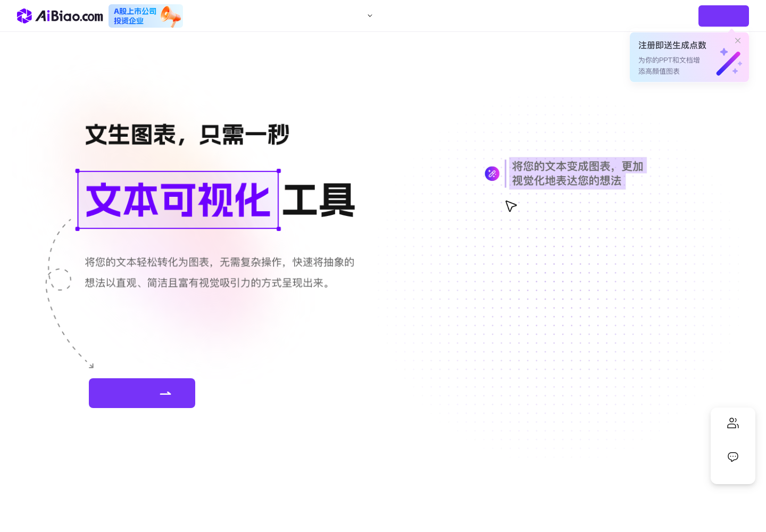
Task: Click the popup subtitle 为你的PPT和文档增添高颜值图表
Action: pos(669,65)
